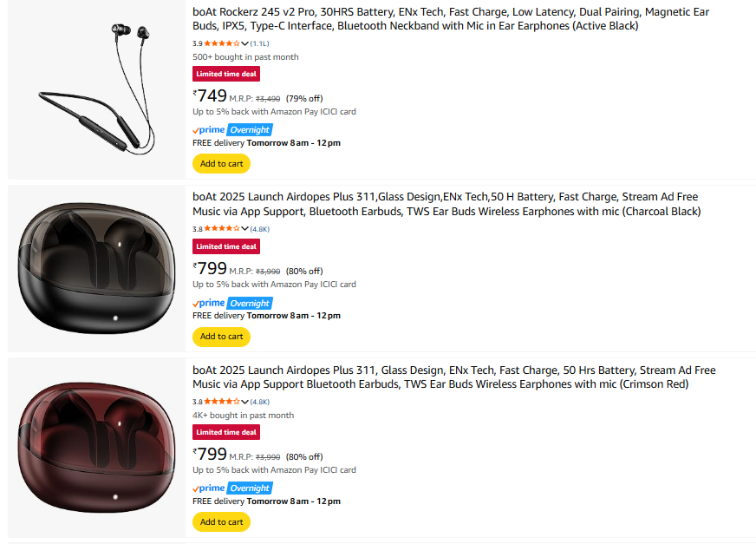Click the star rating of Charcoal Black Airdopes

coord(222,229)
